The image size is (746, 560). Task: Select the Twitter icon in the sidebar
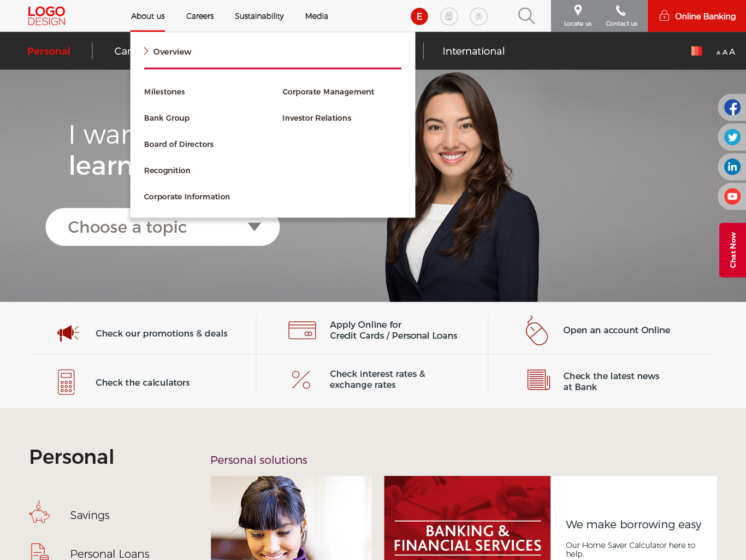[x=732, y=137]
